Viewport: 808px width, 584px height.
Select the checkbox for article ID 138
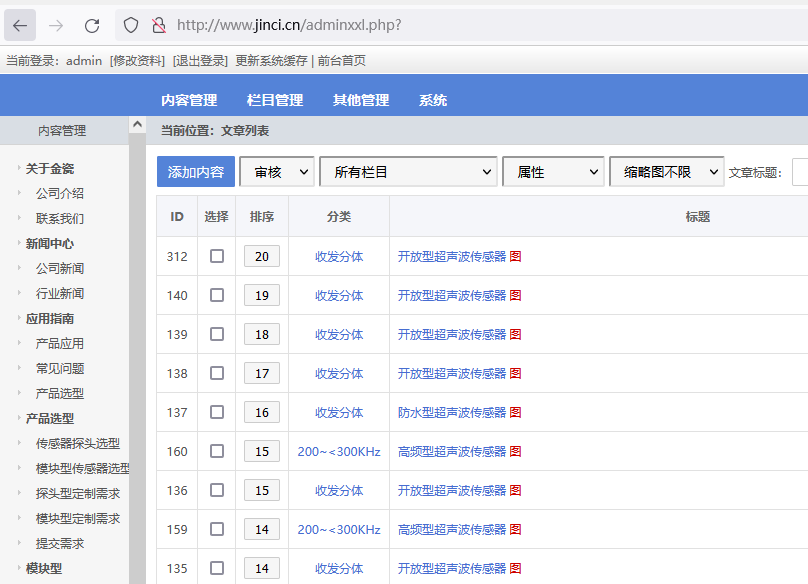click(x=217, y=373)
